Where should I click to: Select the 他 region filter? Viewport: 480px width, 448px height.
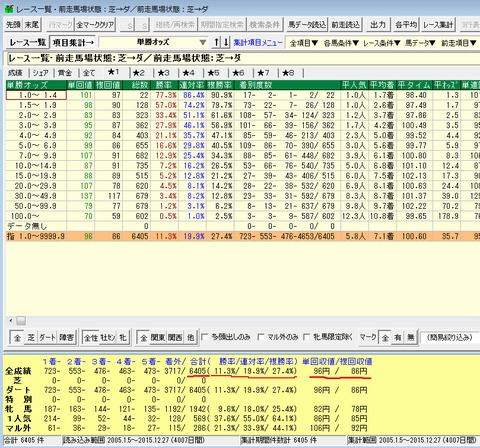191,338
